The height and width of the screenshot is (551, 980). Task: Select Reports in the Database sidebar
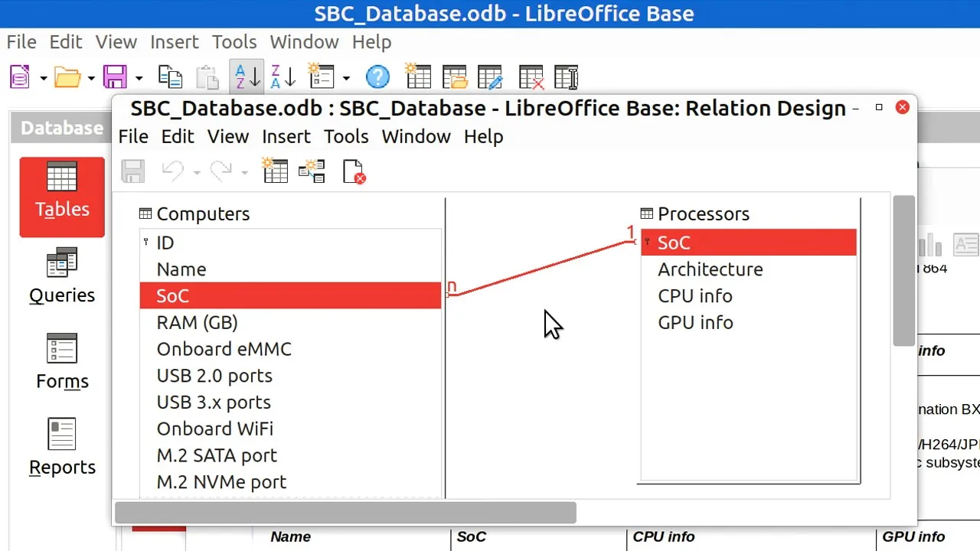(x=62, y=448)
